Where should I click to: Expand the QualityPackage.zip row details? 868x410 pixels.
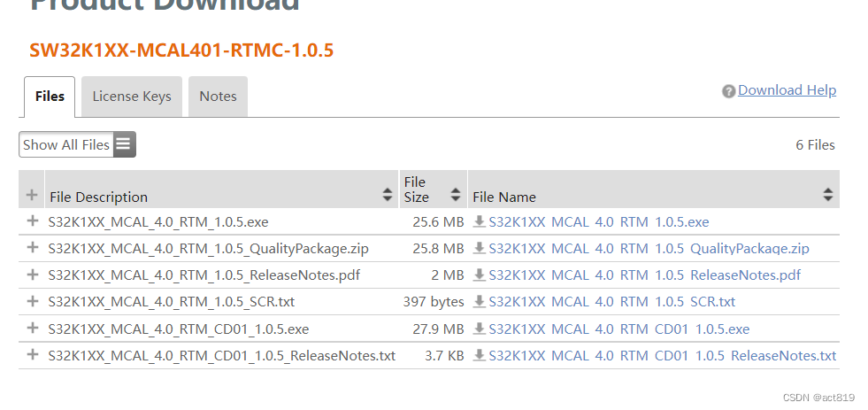pyautogui.click(x=33, y=248)
